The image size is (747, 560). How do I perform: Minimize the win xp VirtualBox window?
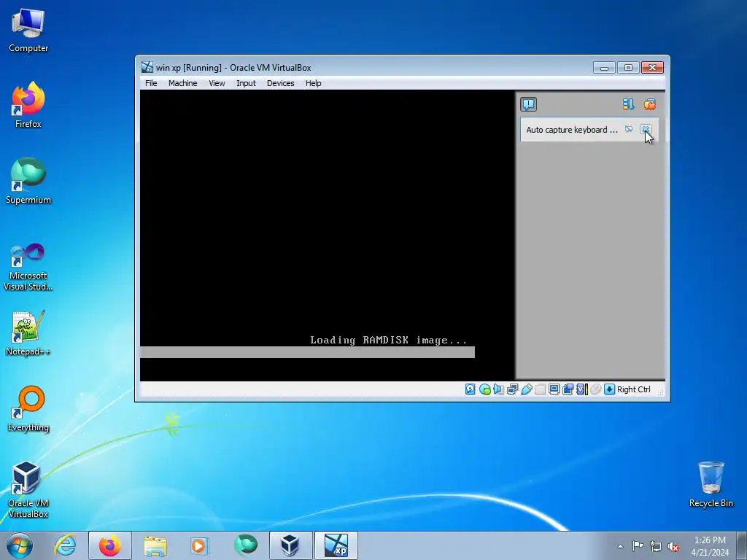(604, 68)
